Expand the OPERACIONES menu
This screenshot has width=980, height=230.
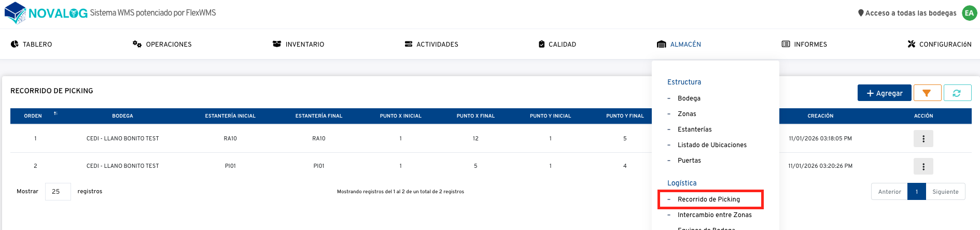point(162,45)
